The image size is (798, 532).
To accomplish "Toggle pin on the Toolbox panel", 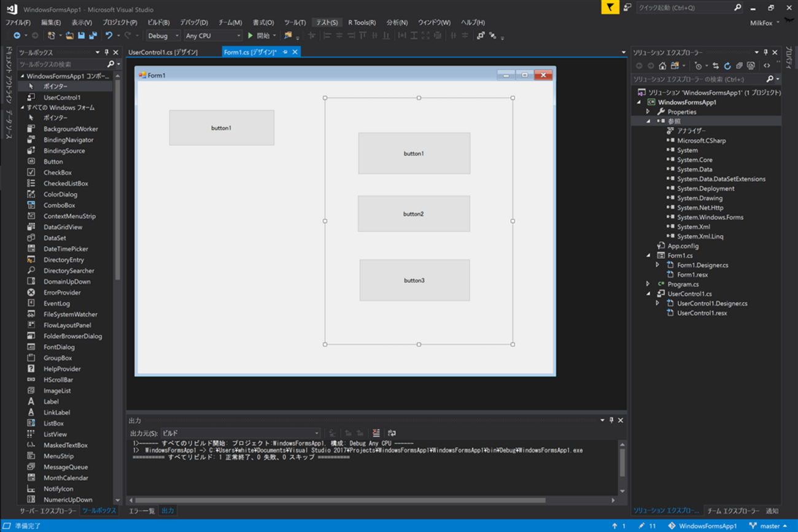I will (106, 52).
